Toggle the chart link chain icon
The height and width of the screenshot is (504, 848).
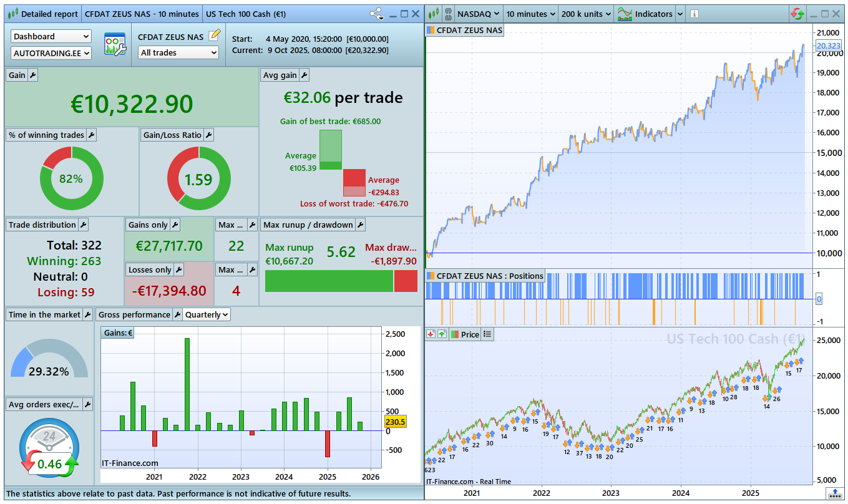pyautogui.click(x=447, y=14)
